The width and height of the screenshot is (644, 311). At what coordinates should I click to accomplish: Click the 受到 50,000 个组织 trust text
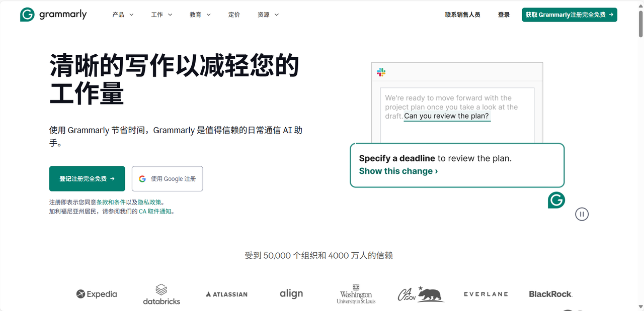click(x=318, y=256)
